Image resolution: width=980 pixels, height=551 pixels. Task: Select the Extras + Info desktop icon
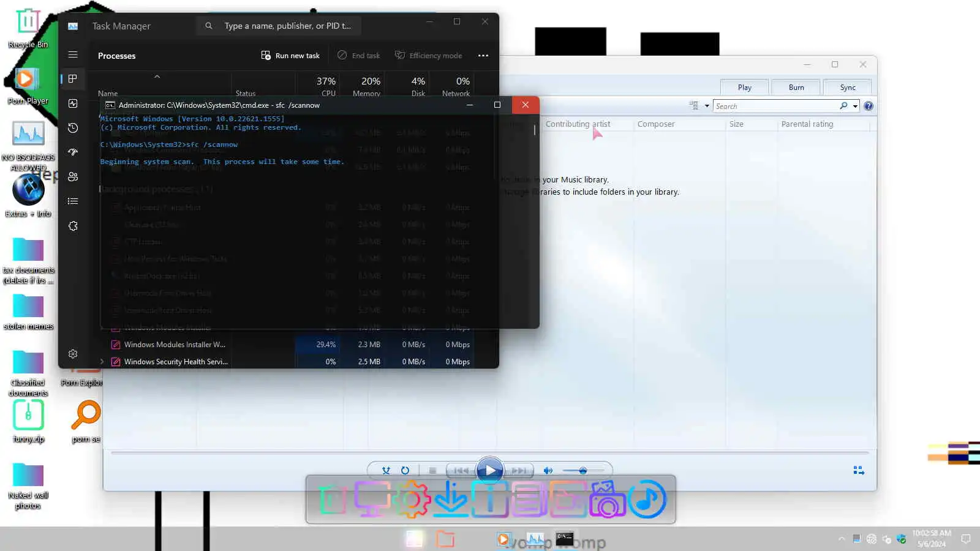point(28,196)
